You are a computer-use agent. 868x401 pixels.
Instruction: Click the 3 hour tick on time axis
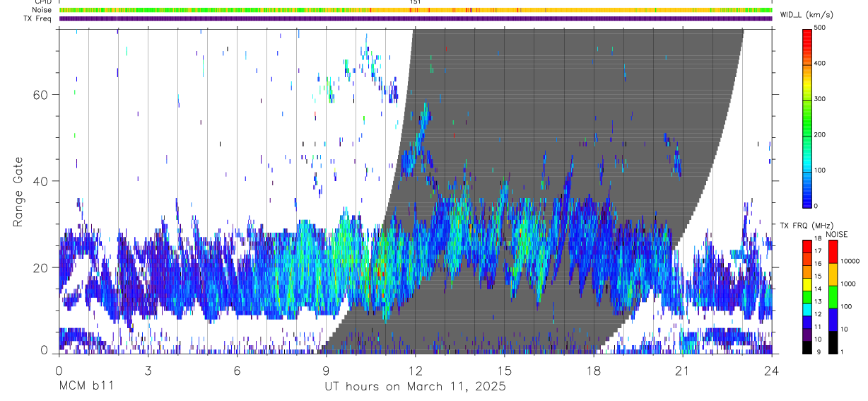coord(148,370)
